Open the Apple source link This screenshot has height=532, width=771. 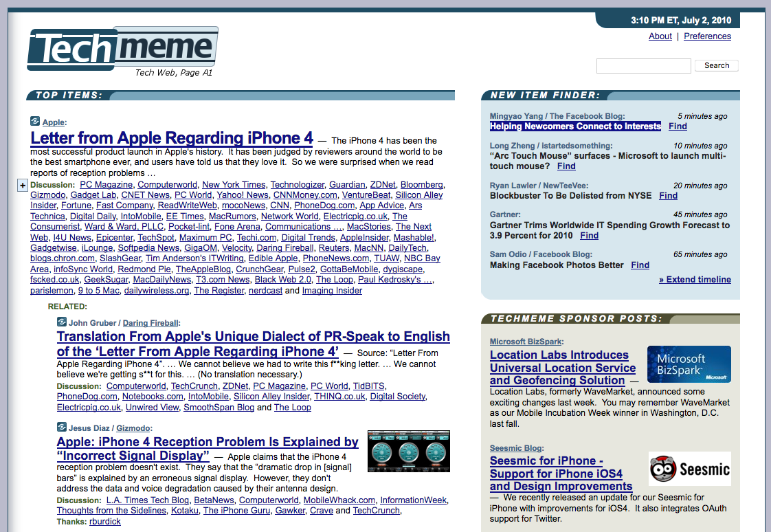[x=54, y=122]
